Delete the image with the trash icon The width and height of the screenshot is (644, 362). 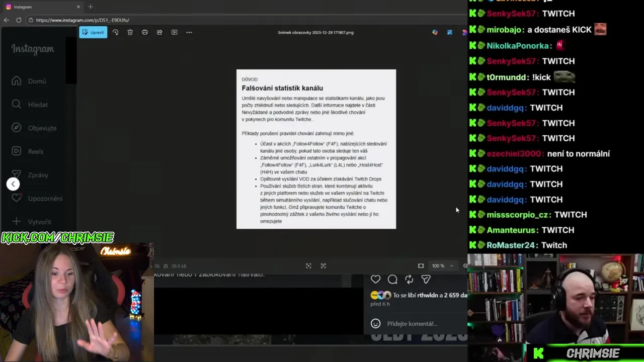pyautogui.click(x=130, y=32)
